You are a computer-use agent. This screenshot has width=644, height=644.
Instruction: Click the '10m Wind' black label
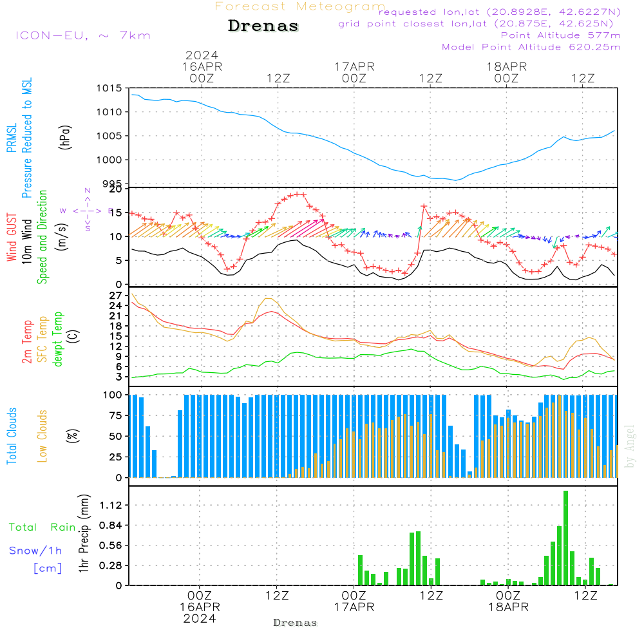26,241
